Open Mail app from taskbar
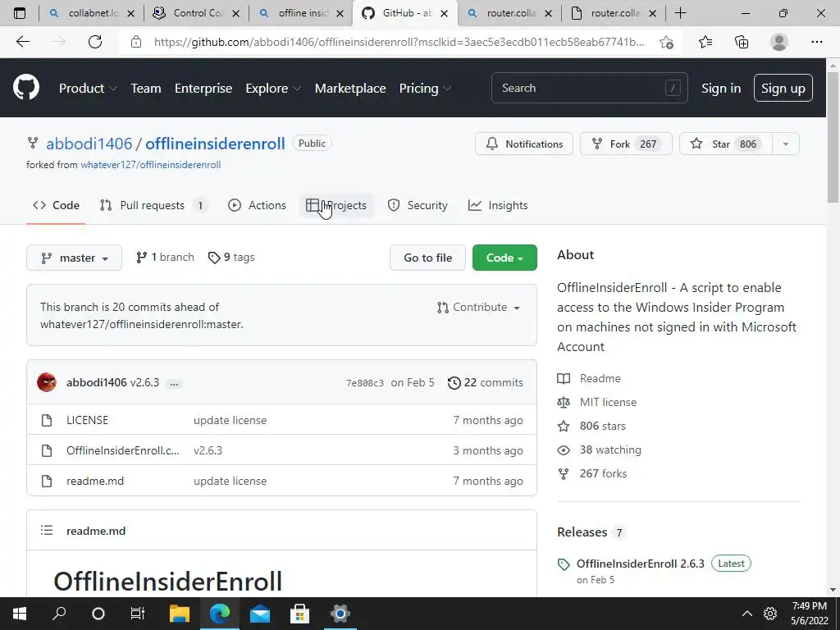Viewport: 840px width, 630px height. 260,614
